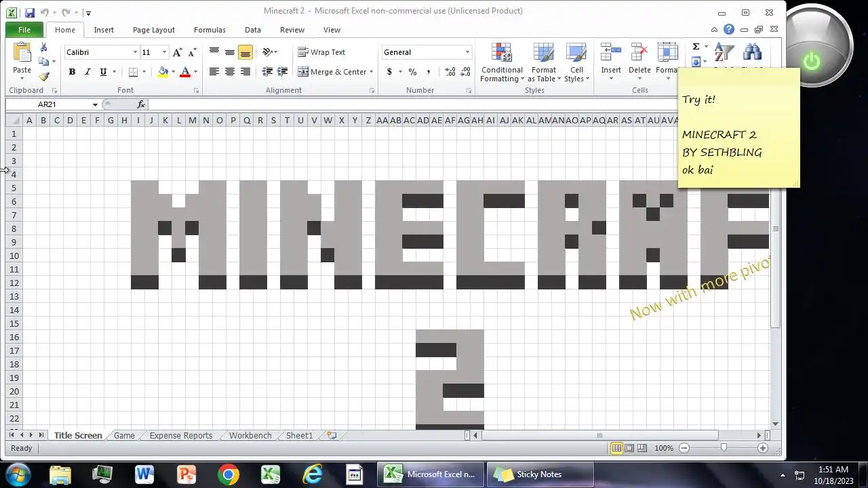The image size is (868, 488).
Task: Open Sticky Notes in taskbar
Action: (x=539, y=474)
